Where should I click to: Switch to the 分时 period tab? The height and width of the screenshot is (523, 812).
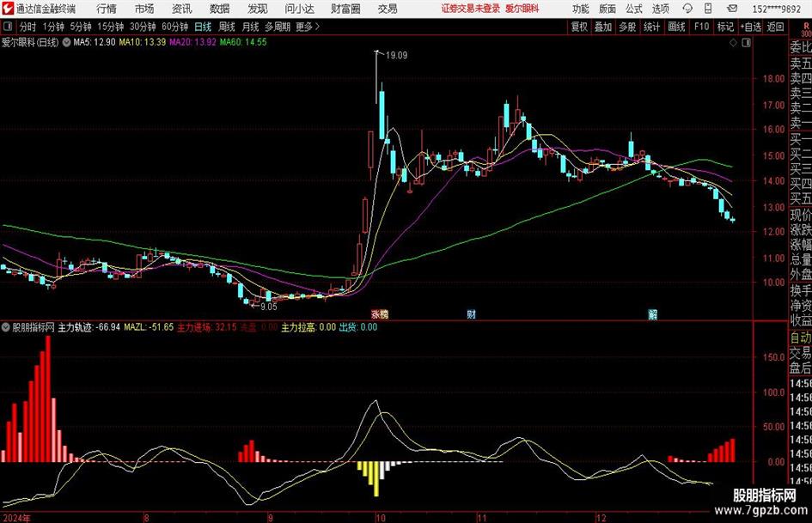(x=27, y=27)
